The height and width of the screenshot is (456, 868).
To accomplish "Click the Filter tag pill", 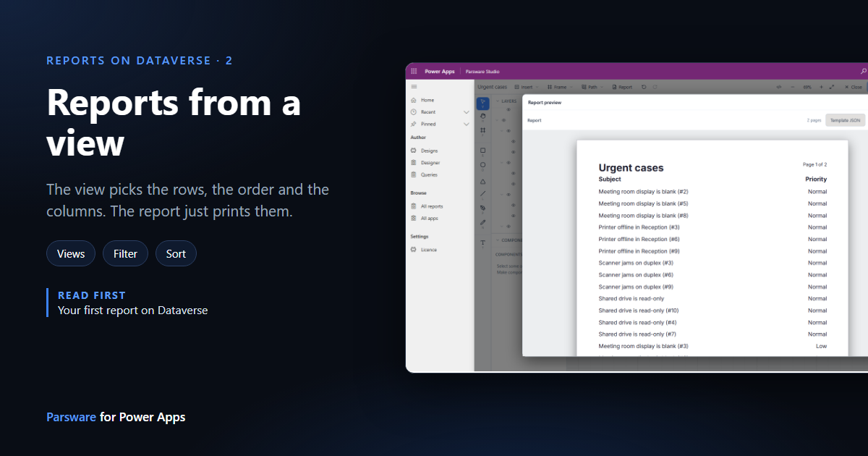I will pyautogui.click(x=125, y=253).
